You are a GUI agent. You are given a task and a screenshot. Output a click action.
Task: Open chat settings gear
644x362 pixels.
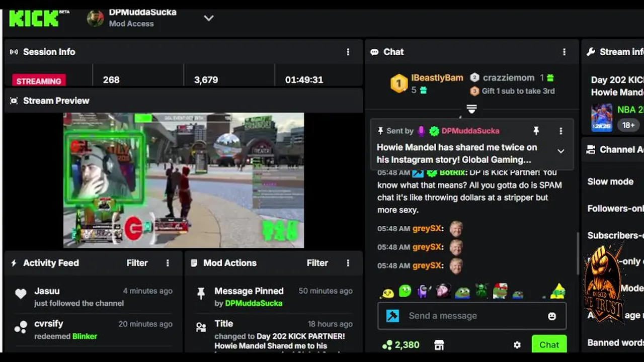tap(517, 345)
